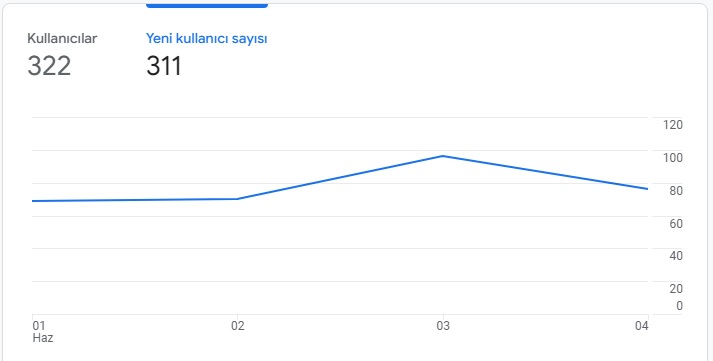Viewport: 713px width, 361px height.
Task: Click the 01 Haz date axis label
Action: point(42,332)
